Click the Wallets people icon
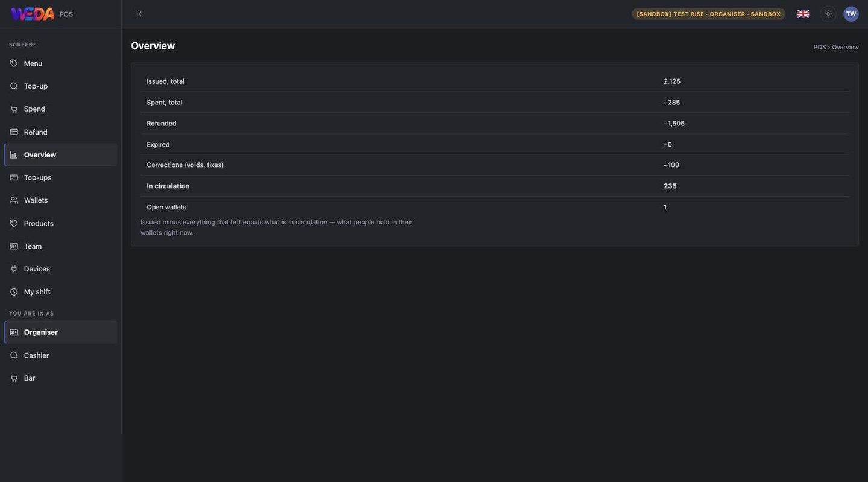 pyautogui.click(x=14, y=200)
